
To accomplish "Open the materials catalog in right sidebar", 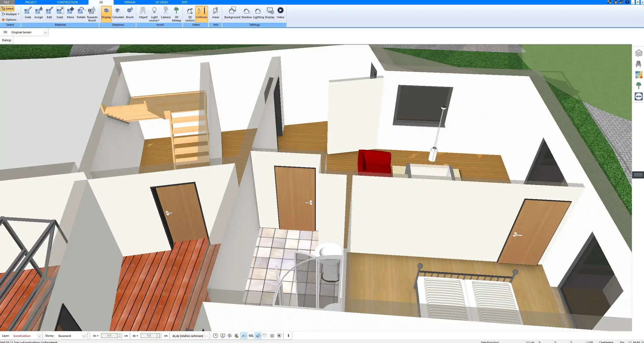I will point(638,75).
